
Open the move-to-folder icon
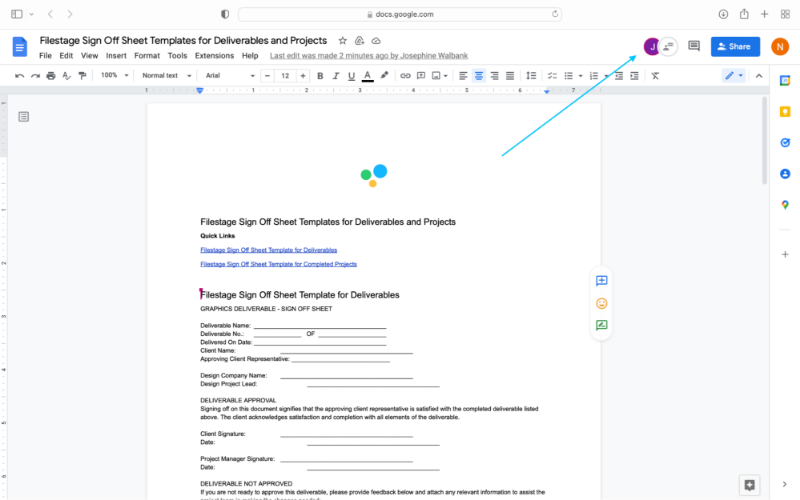tap(359, 41)
